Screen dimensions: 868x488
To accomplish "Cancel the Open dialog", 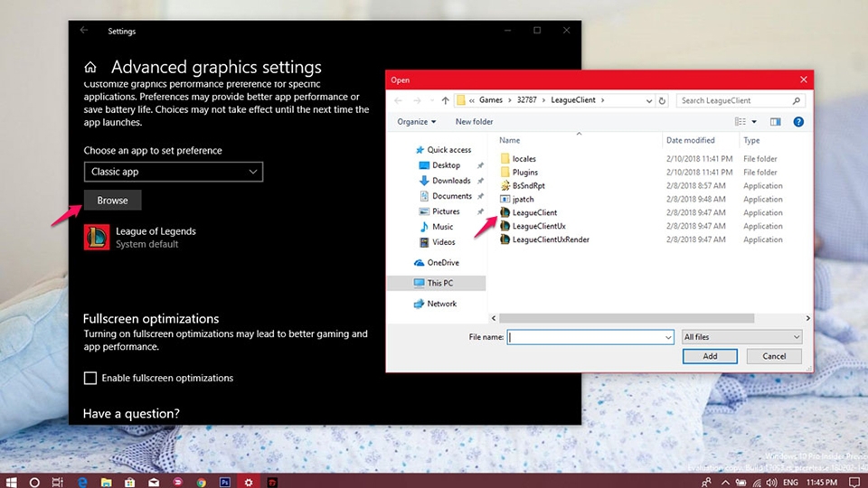I will point(774,356).
